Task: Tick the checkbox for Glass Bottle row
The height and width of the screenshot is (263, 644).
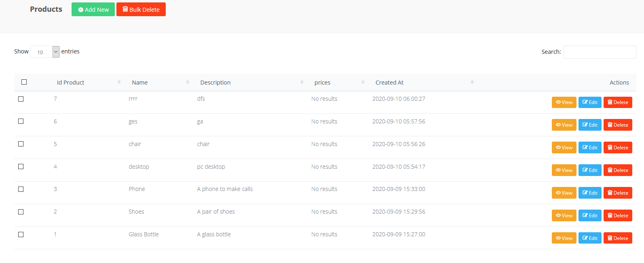Action: click(21, 234)
